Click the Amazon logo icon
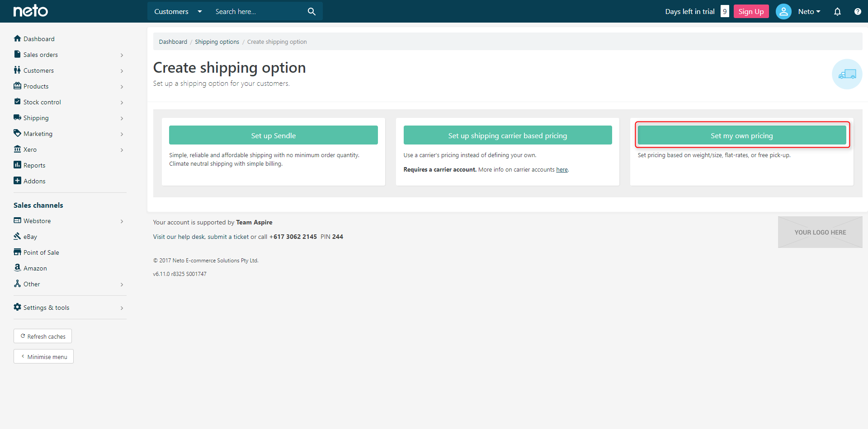Image resolution: width=868 pixels, height=429 pixels. pyautogui.click(x=17, y=268)
